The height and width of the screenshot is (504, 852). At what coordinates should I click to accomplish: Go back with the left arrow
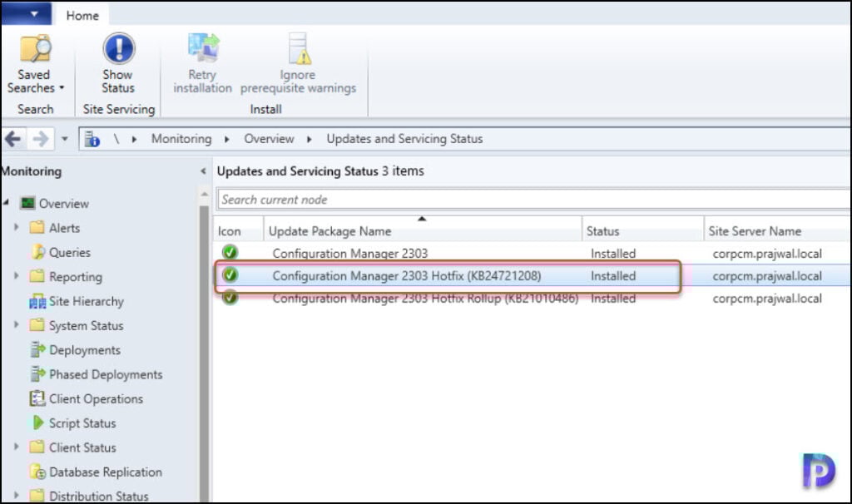pyautogui.click(x=13, y=139)
